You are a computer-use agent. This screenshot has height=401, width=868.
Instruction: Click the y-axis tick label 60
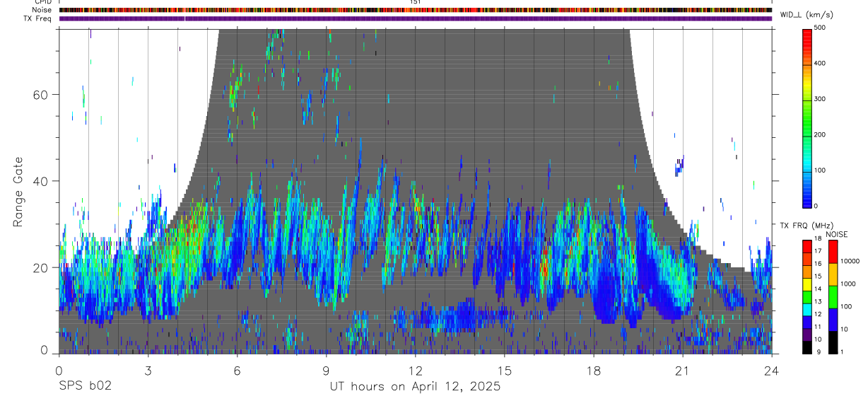point(41,95)
